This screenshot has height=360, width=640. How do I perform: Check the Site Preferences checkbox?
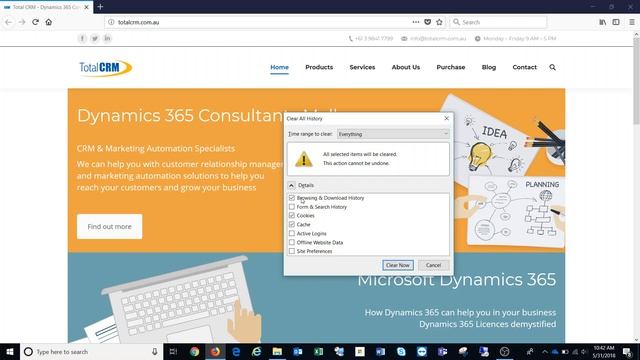coord(291,251)
